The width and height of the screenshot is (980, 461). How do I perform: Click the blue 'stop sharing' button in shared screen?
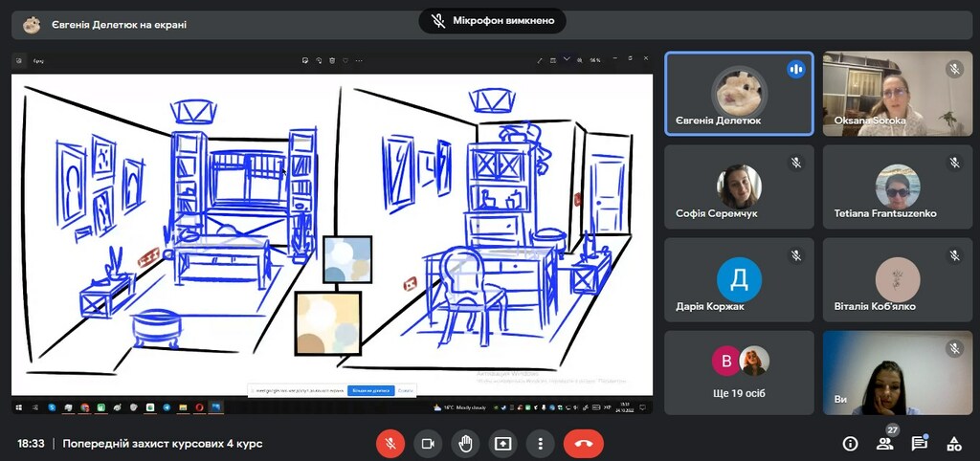tap(370, 390)
